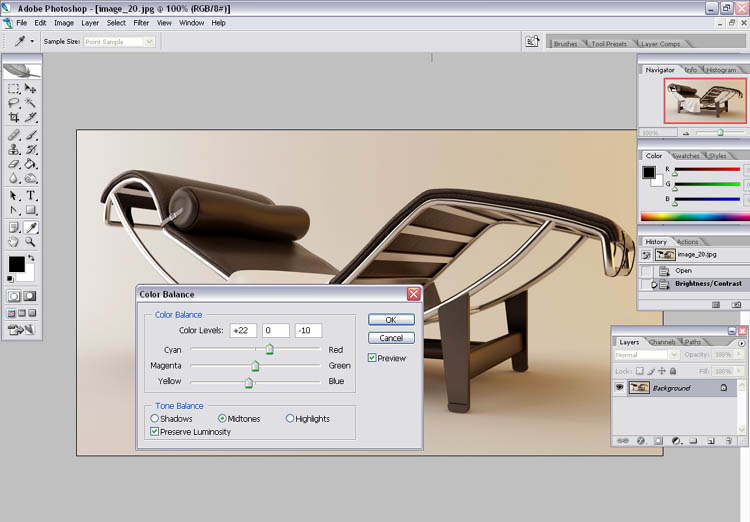Image resolution: width=750 pixels, height=522 pixels.
Task: Switch to the Channels tab
Action: coord(662,342)
